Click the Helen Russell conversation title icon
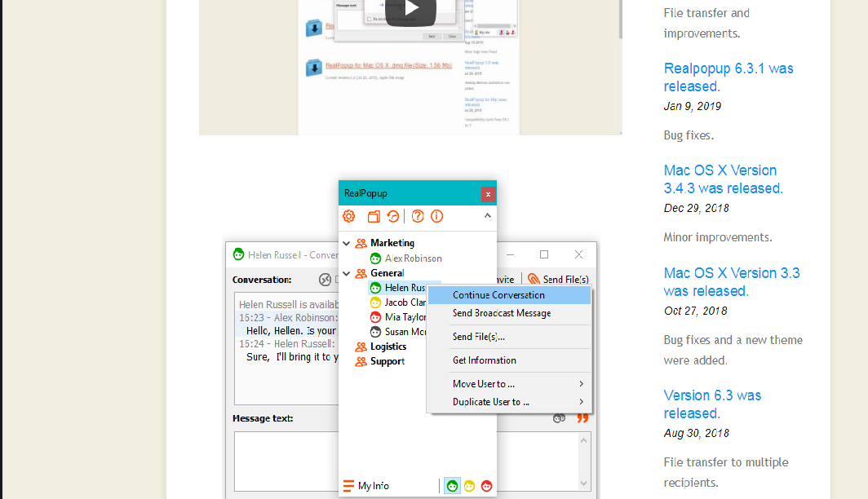Screen dimensions: 868x499 point(238,254)
